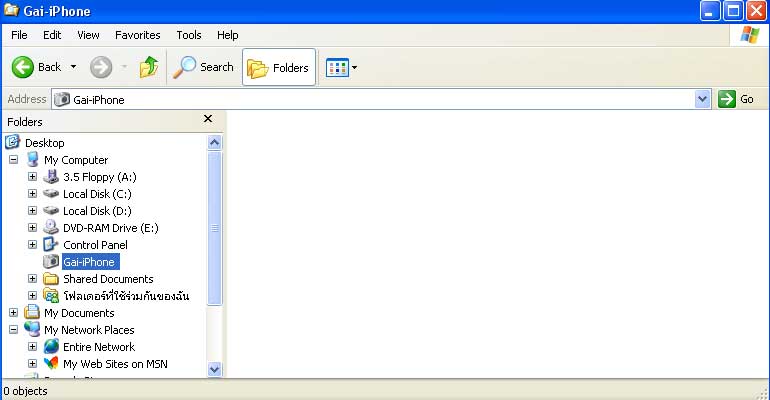Toggle the Folders pane button
The width and height of the screenshot is (770, 400).
[x=279, y=67]
